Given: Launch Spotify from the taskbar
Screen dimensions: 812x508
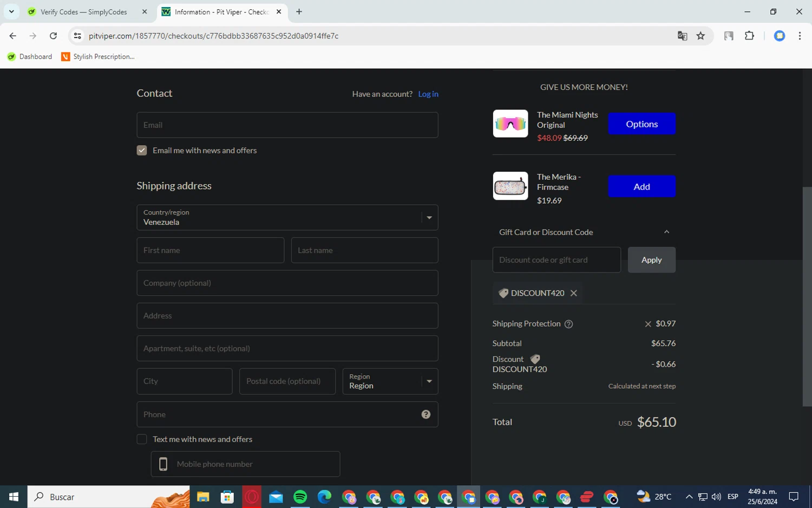Looking at the screenshot, I should (x=300, y=497).
